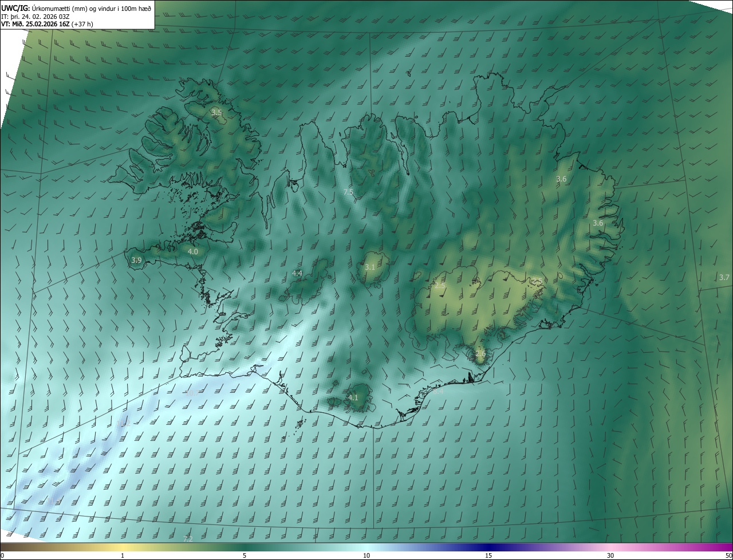Select the 3.7 value label on the map
Viewport: 733px width, 560px height.
(x=724, y=277)
